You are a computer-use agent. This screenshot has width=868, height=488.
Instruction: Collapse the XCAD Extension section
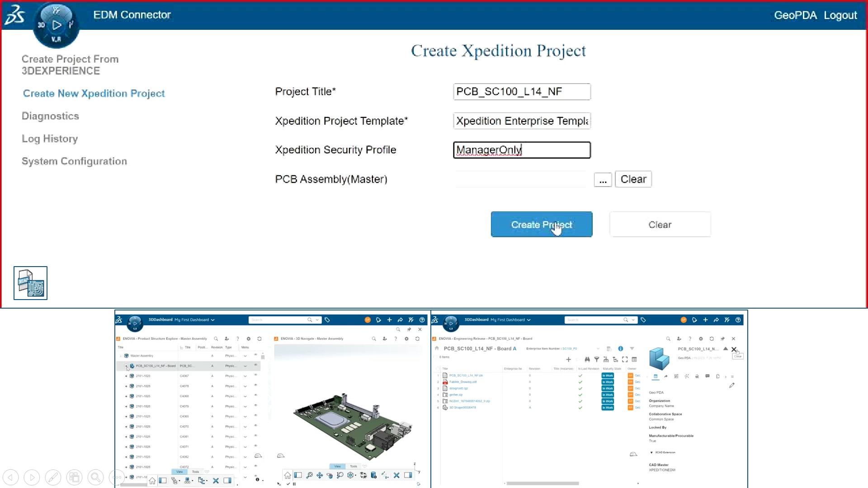point(651,452)
